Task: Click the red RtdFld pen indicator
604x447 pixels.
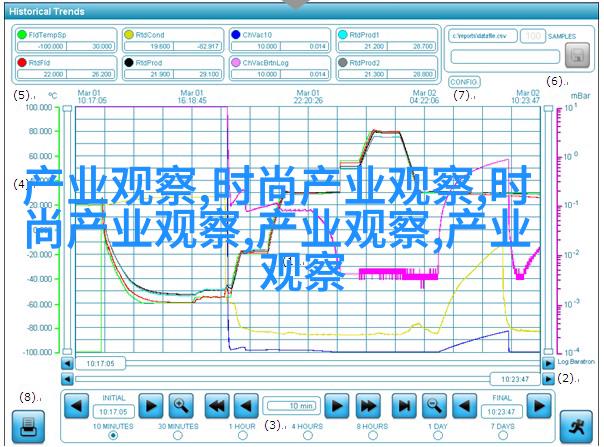Action: 22,62
